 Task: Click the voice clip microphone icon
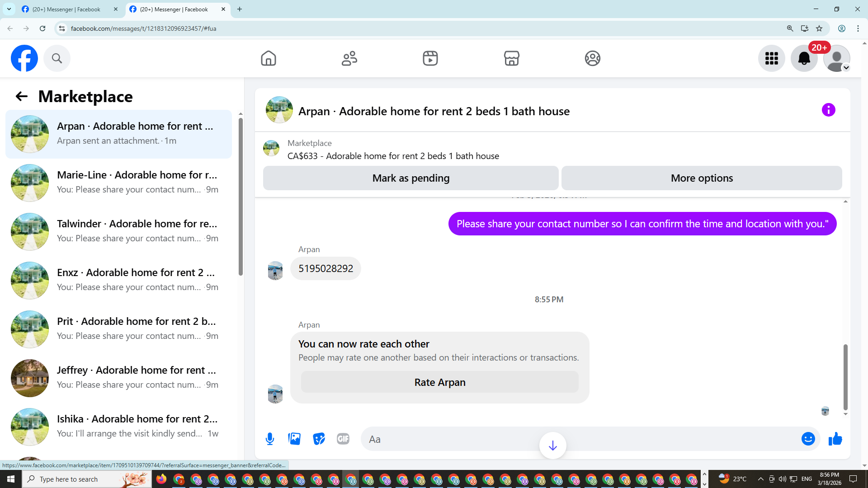click(270, 439)
